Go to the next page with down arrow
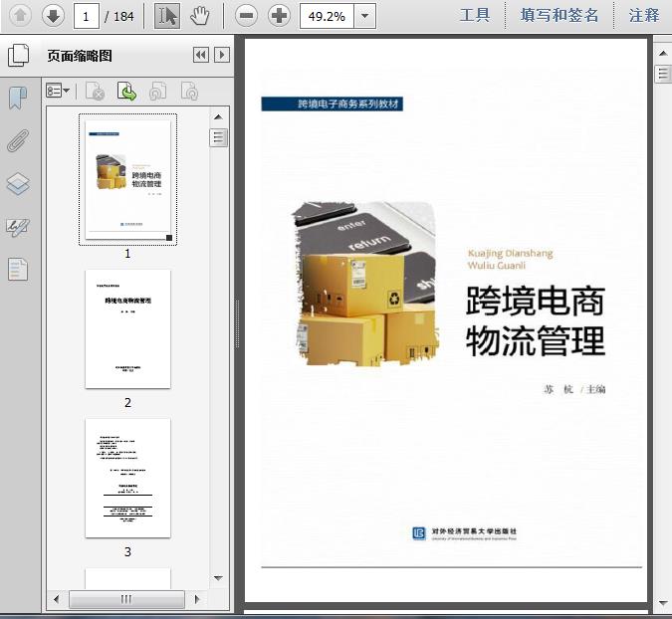 52,15
